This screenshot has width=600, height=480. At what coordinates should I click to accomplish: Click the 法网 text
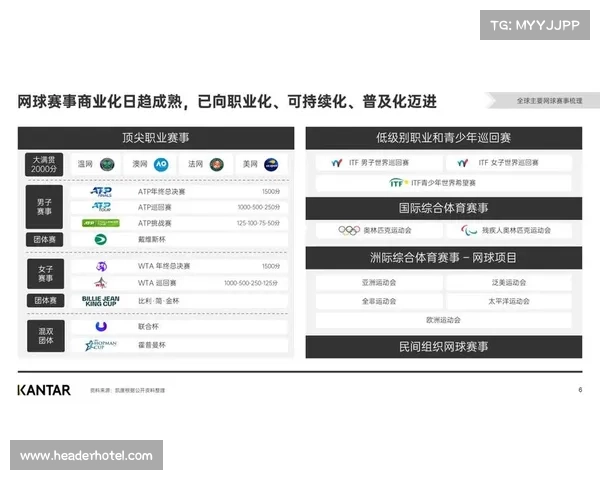pyautogui.click(x=195, y=164)
